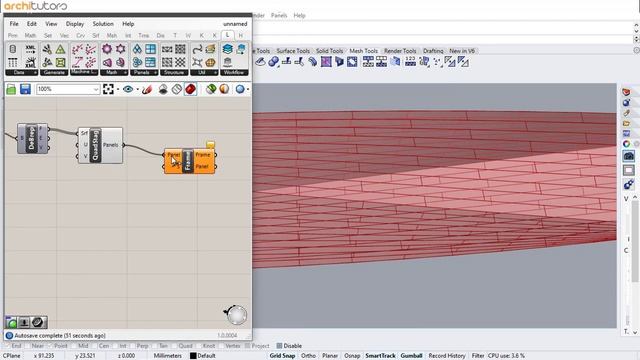Switch to the L component tab
The width and height of the screenshot is (640, 360).
pyautogui.click(x=227, y=35)
